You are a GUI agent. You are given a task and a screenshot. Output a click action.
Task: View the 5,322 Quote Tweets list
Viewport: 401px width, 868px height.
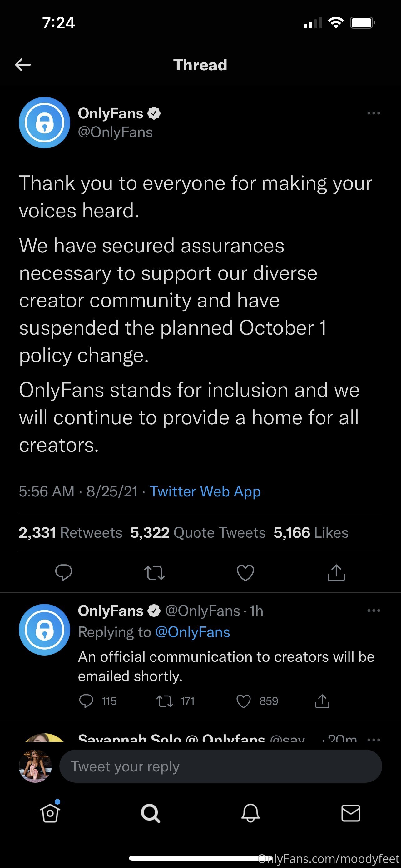click(x=198, y=533)
